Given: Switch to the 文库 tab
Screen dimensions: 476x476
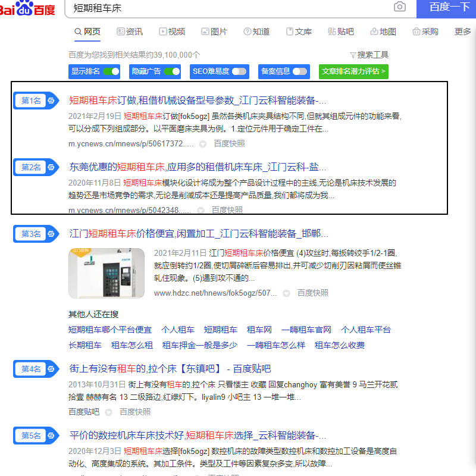Looking at the screenshot, I should tap(299, 32).
